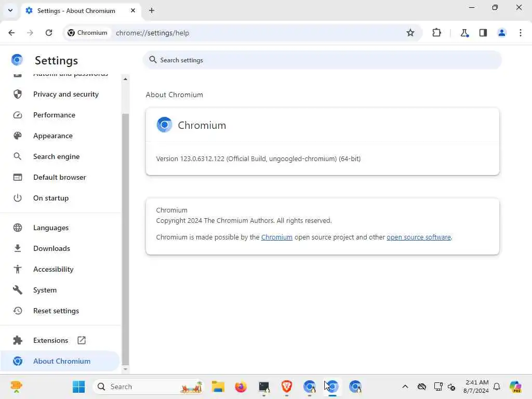Viewport: 532px width, 399px height.
Task: Click the 'About Chromium' page heading
Action: click(x=175, y=95)
